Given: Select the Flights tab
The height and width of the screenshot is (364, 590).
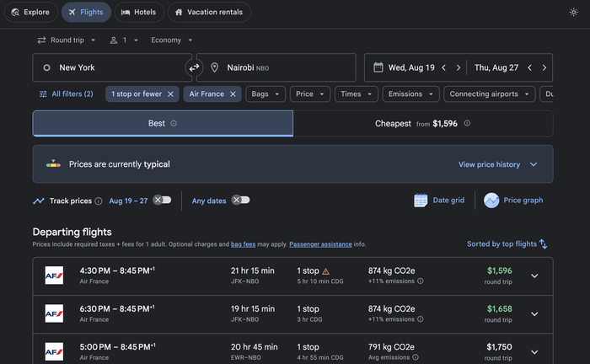Looking at the screenshot, I should pos(86,12).
